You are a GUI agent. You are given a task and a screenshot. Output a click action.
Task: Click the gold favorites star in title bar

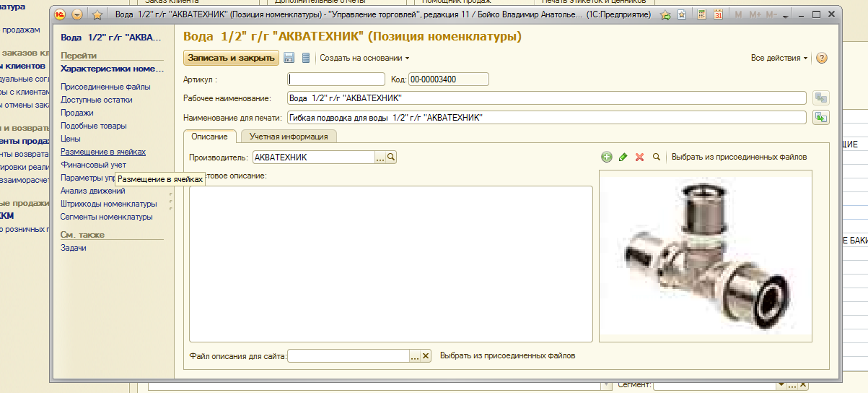(97, 14)
